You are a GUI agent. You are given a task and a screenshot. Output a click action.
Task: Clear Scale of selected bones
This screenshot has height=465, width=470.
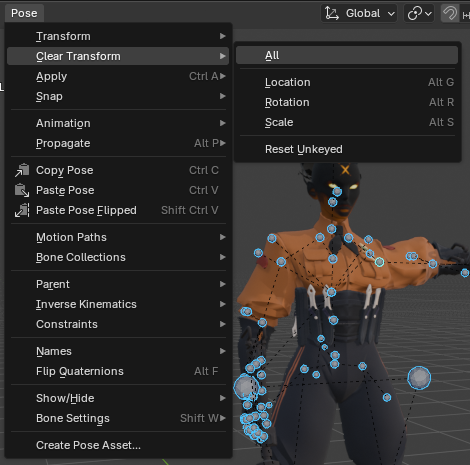coord(347,122)
